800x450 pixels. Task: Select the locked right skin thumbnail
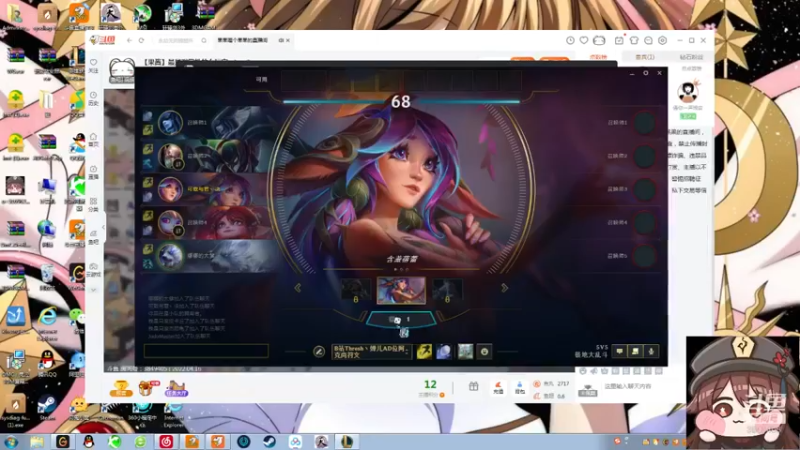pos(447,291)
